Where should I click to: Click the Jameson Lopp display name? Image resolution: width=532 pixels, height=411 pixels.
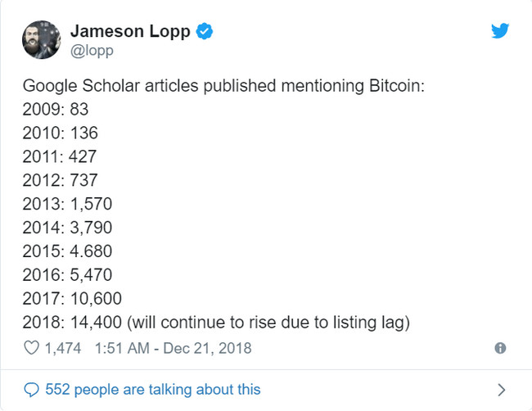click(130, 31)
